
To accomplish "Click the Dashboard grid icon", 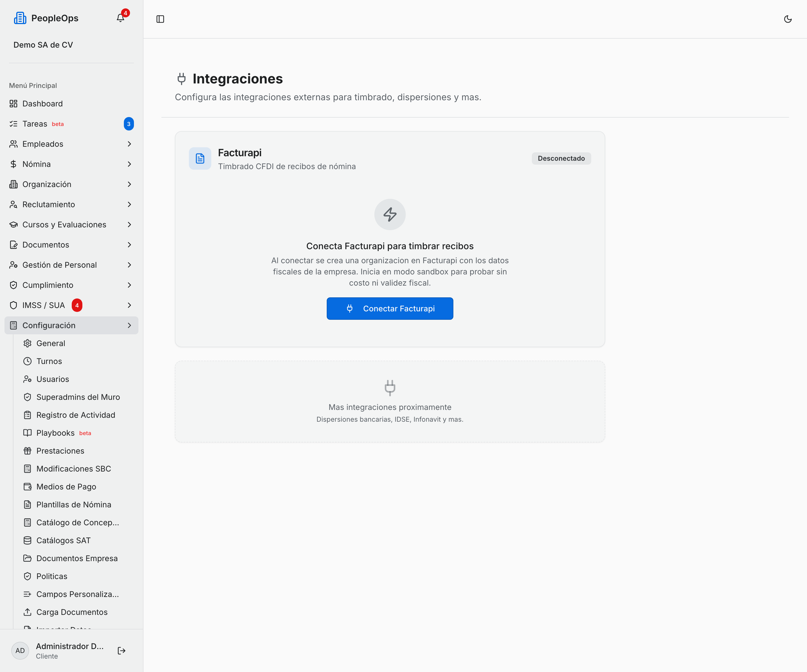I will coord(13,104).
